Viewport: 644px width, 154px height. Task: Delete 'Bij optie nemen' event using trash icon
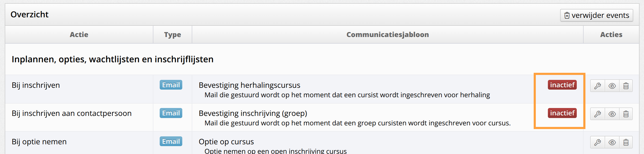click(x=626, y=142)
